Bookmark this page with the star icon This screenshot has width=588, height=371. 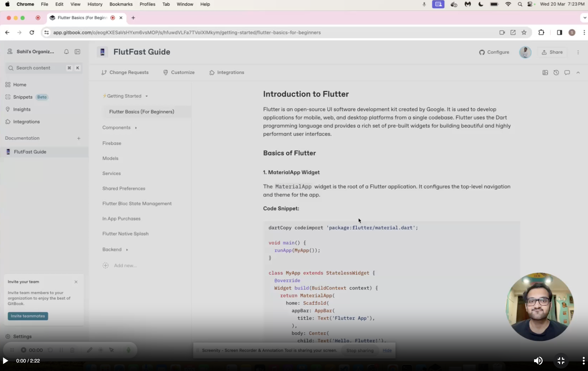[x=524, y=32]
